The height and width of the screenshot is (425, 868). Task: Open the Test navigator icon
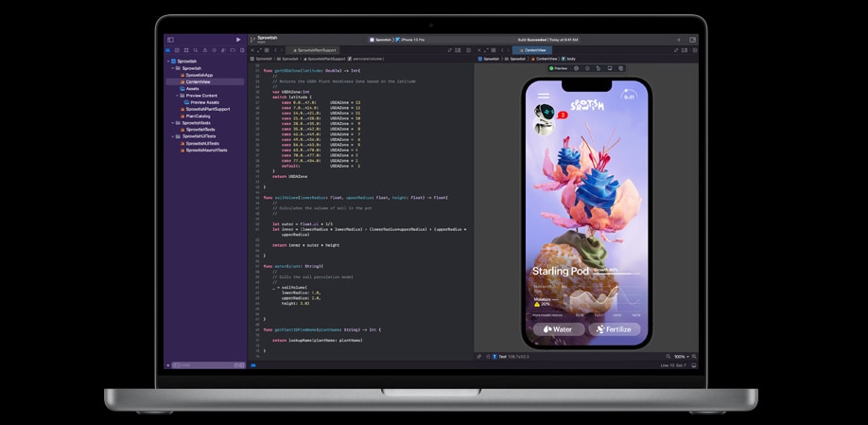215,50
